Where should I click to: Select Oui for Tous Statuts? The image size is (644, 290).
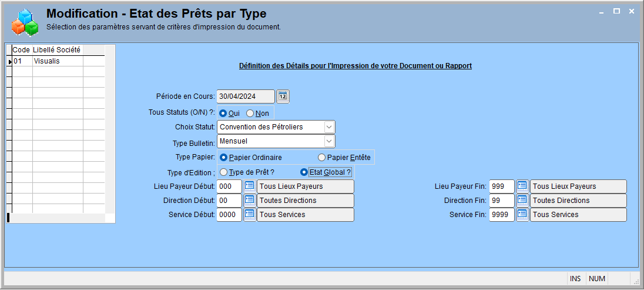[x=230, y=113]
